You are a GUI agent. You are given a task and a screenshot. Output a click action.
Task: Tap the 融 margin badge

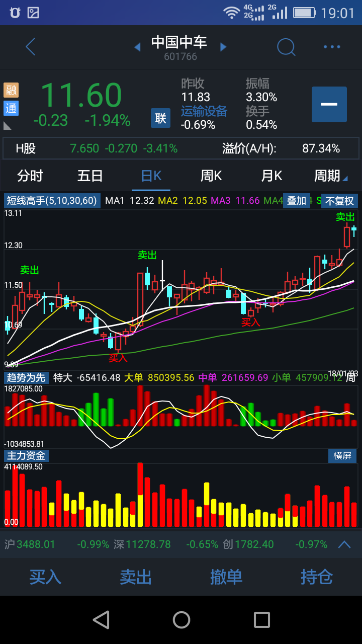[11, 90]
